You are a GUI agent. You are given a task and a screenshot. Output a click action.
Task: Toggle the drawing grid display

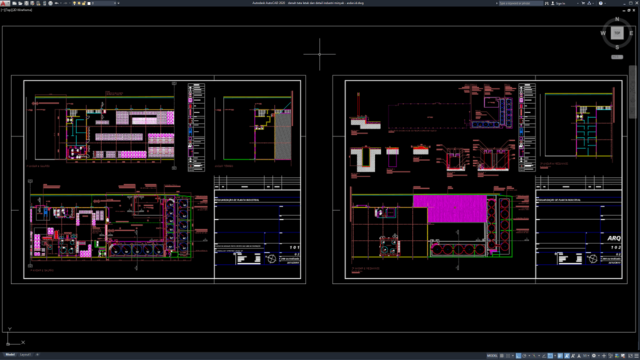tap(502, 356)
